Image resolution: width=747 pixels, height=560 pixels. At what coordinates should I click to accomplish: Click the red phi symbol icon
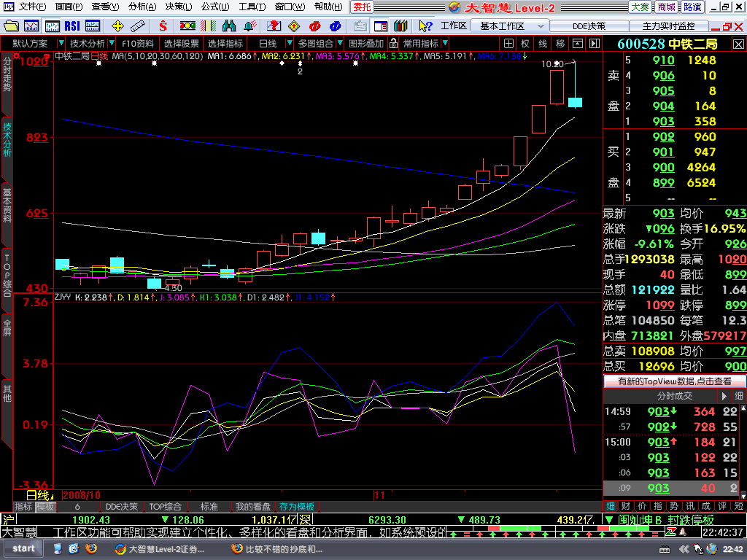pyautogui.click(x=315, y=26)
